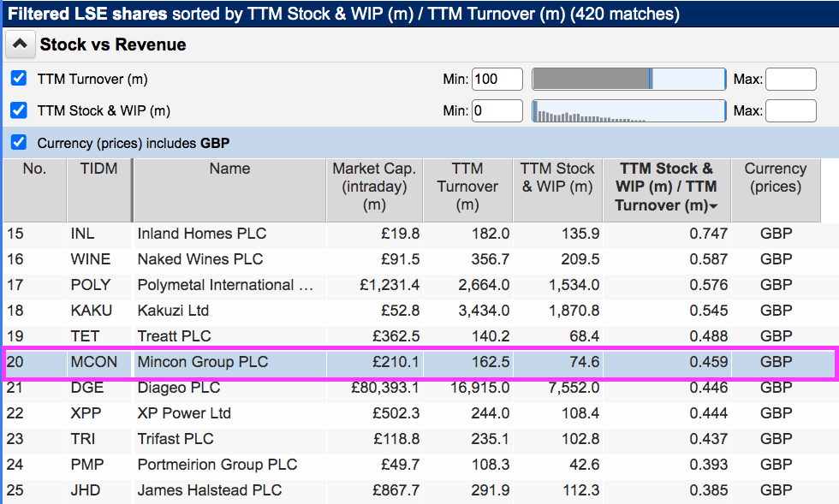839x504 pixels.
Task: Click Diageo market cap £80,393.1
Action: click(x=384, y=388)
